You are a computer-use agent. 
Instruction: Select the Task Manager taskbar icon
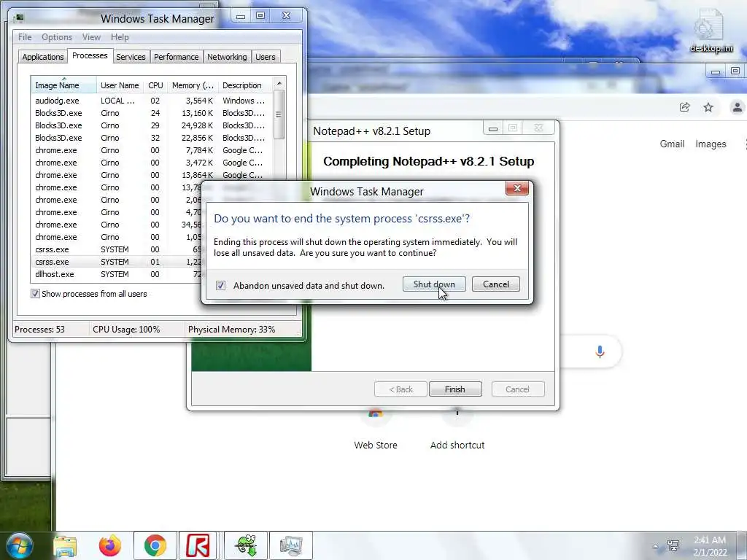291,545
